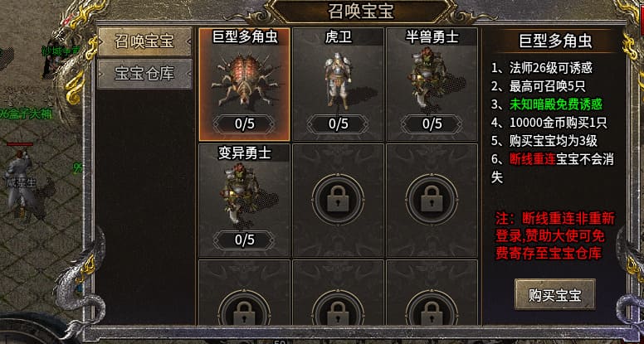The height and width of the screenshot is (344, 644).
Task: Click the 0/5 counter under 半兽勇士
Action: click(x=432, y=124)
